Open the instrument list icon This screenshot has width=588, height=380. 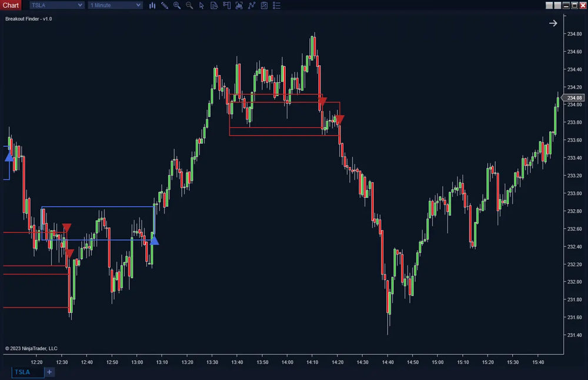(x=276, y=5)
